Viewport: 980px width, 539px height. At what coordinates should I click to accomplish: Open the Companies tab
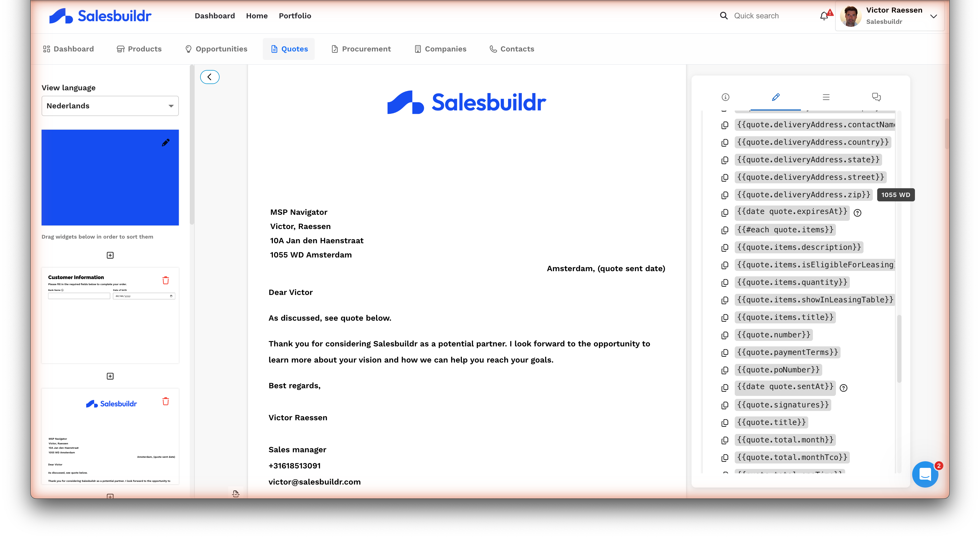pyautogui.click(x=440, y=49)
